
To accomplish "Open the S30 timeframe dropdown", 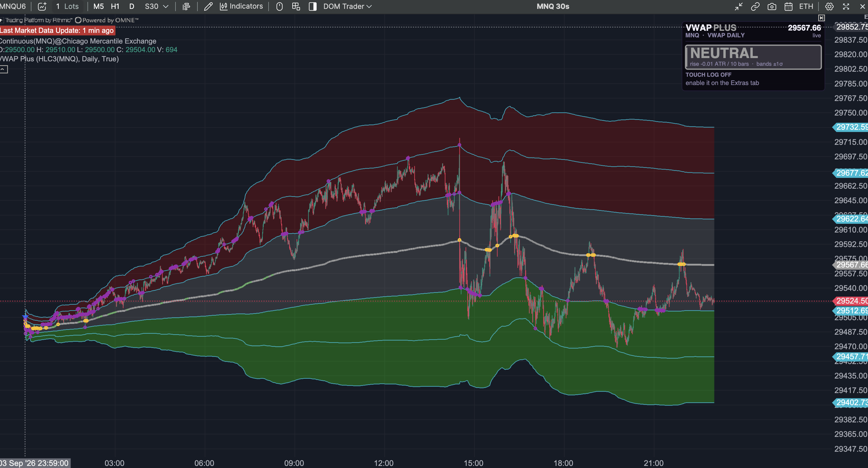I will 156,7.
